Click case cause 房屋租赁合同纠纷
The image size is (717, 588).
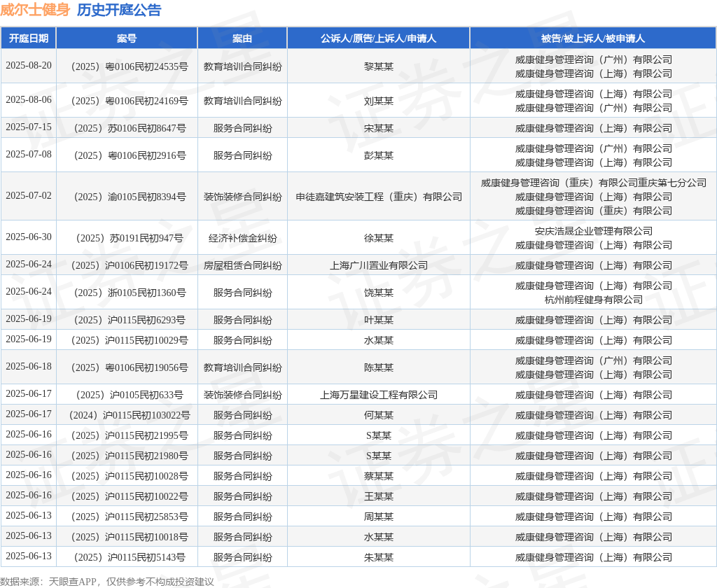point(242,266)
